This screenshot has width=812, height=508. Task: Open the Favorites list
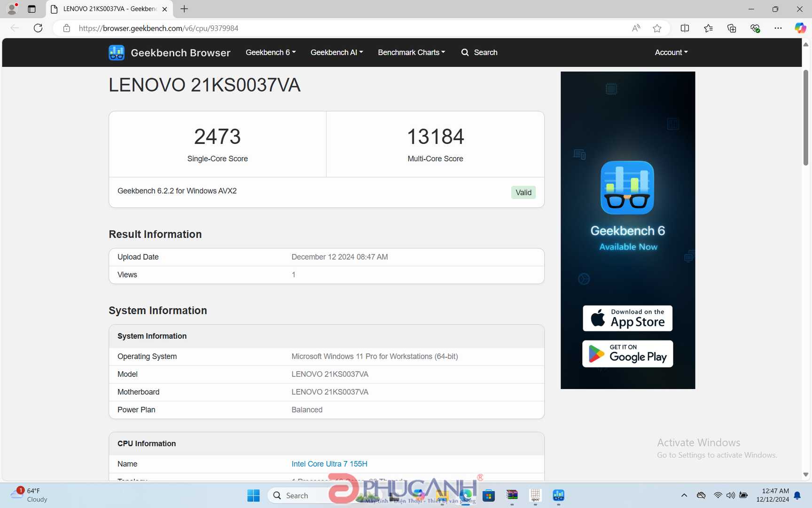point(708,28)
